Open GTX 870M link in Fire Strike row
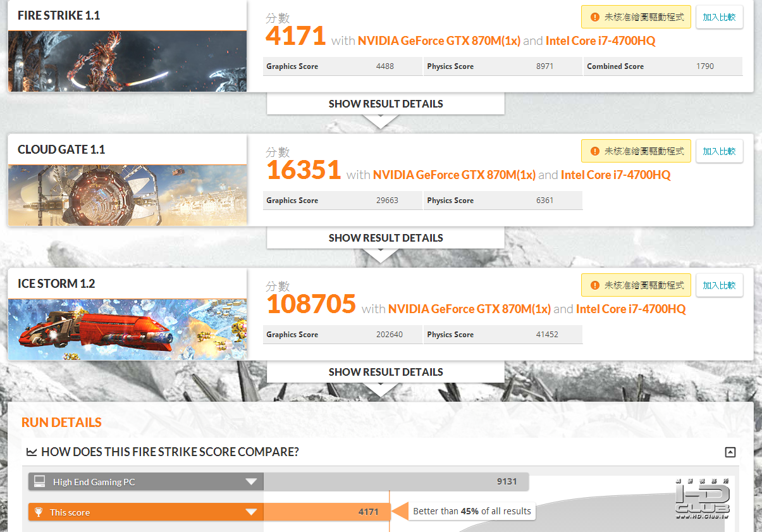This screenshot has height=532, width=762. click(439, 40)
